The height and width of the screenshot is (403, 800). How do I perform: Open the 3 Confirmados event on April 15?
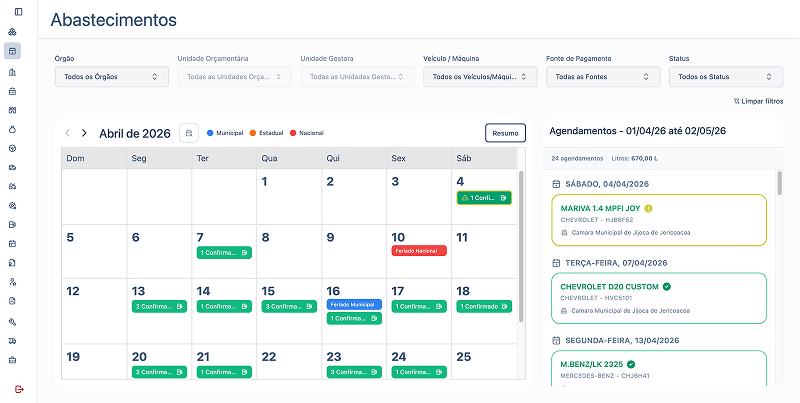click(289, 307)
